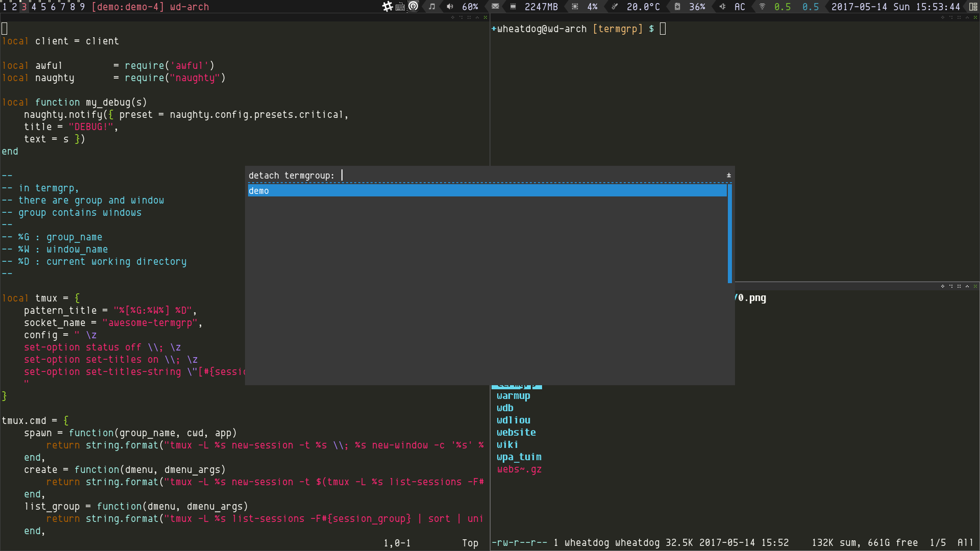The width and height of the screenshot is (980, 551).
Task: Click the date and time clock widget
Action: coord(896,7)
